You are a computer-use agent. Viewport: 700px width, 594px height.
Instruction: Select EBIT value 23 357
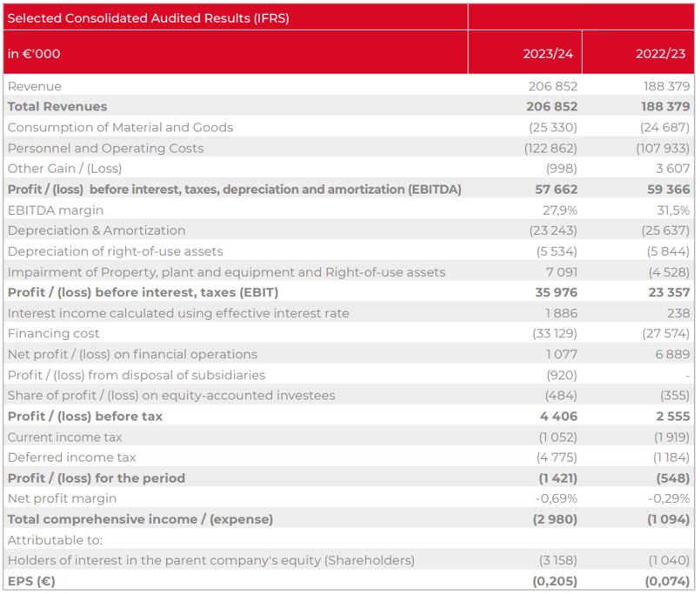(670, 292)
